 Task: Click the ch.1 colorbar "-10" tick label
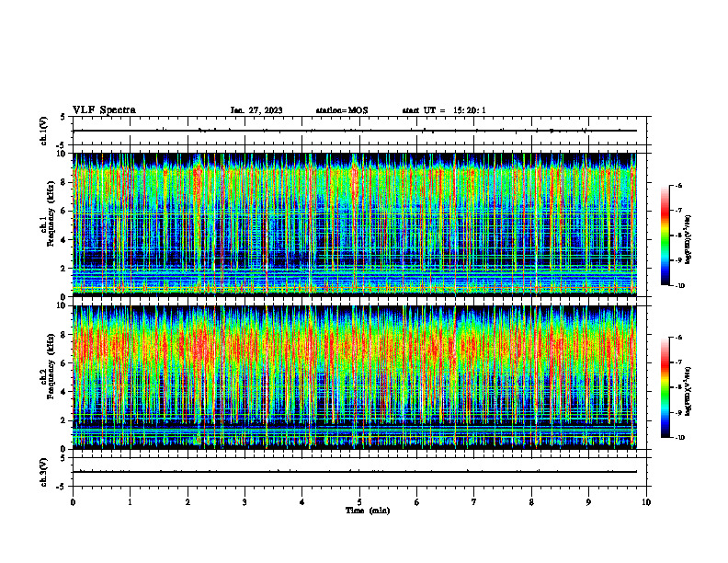point(679,286)
